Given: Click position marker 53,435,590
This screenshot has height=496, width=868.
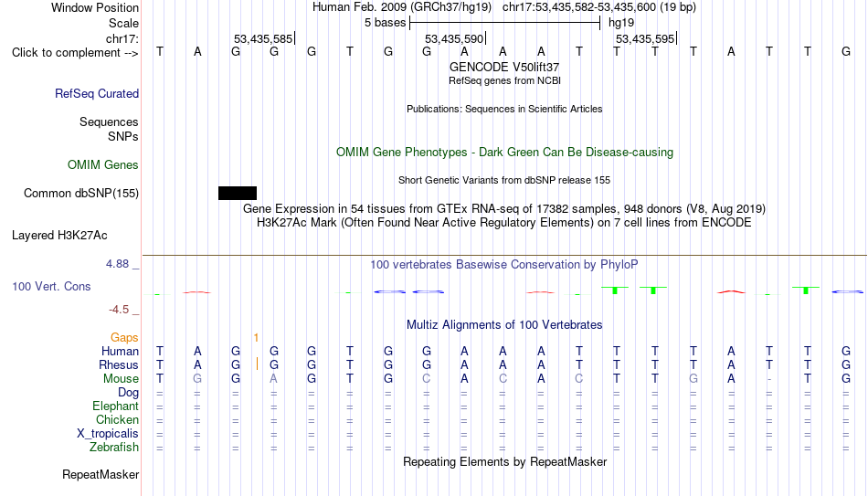Looking at the screenshot, I should coord(454,38).
